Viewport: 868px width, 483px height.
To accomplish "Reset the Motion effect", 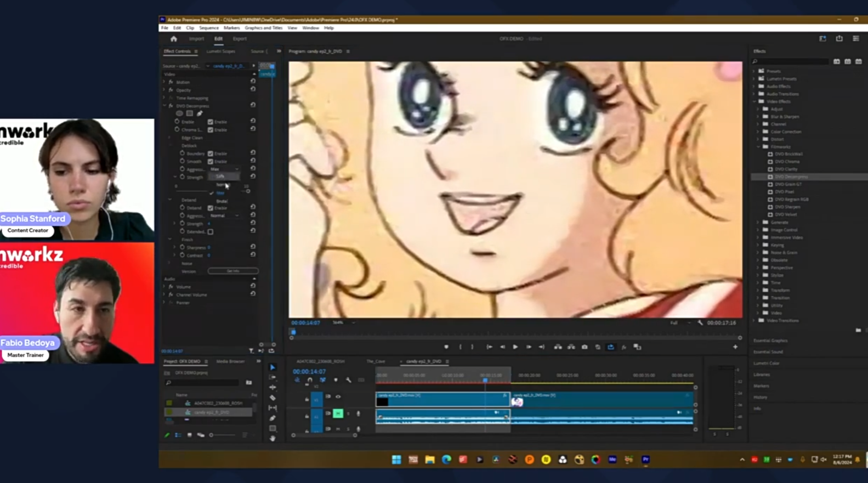I will [x=253, y=82].
